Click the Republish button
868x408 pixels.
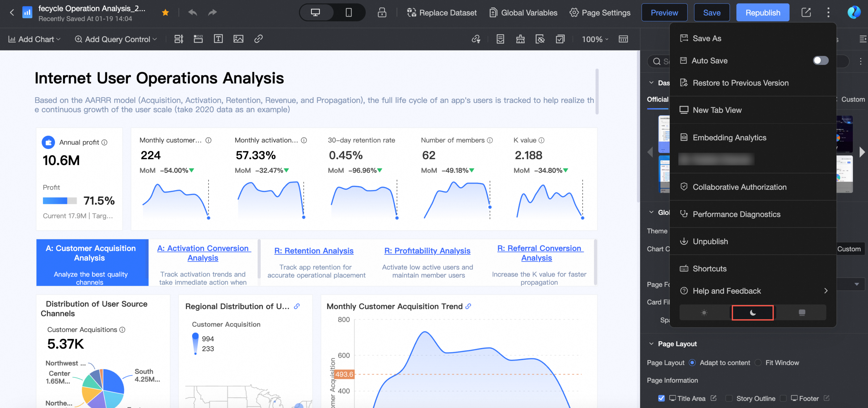click(763, 13)
